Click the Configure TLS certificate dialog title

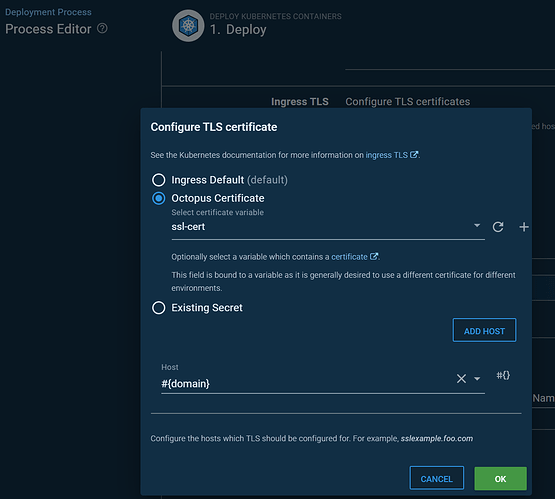(214, 127)
